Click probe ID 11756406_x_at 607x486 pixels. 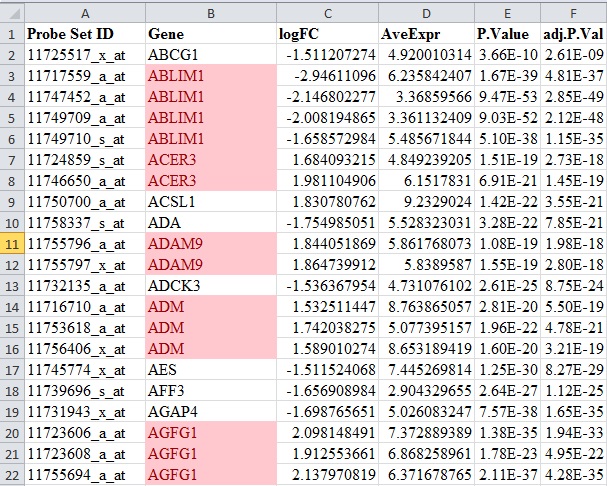pos(85,349)
